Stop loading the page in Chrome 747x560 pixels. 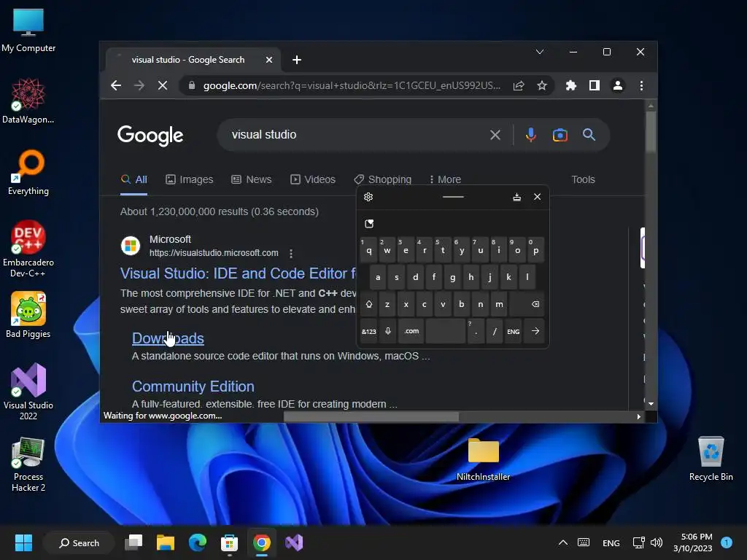pyautogui.click(x=163, y=86)
